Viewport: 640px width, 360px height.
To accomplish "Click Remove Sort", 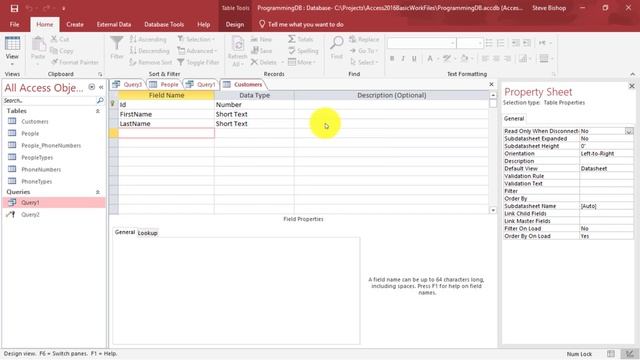I will pos(151,62).
